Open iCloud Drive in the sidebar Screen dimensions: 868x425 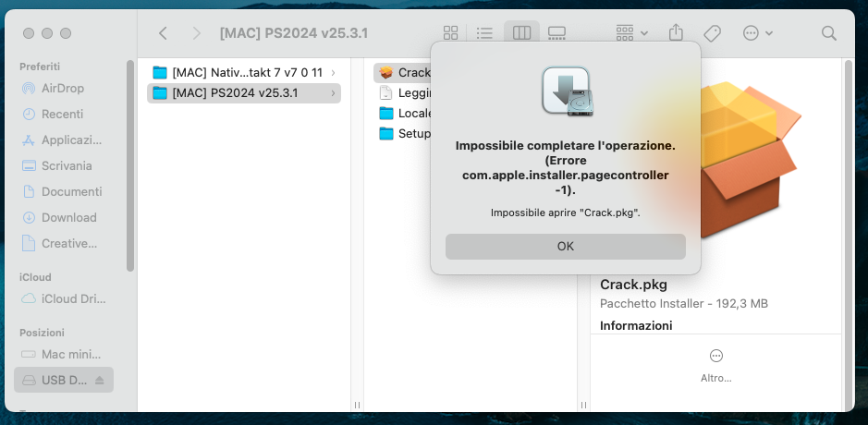point(64,298)
